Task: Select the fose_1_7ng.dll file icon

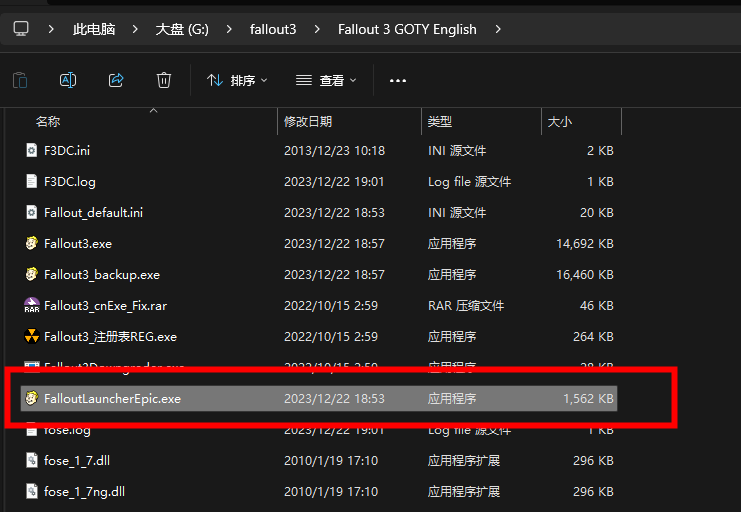Action: [x=32, y=491]
